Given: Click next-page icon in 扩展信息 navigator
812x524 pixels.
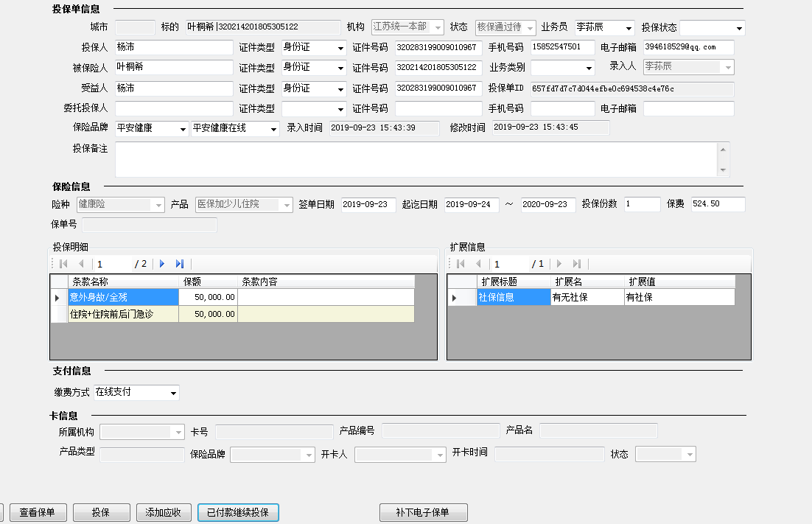Looking at the screenshot, I should click(559, 264).
